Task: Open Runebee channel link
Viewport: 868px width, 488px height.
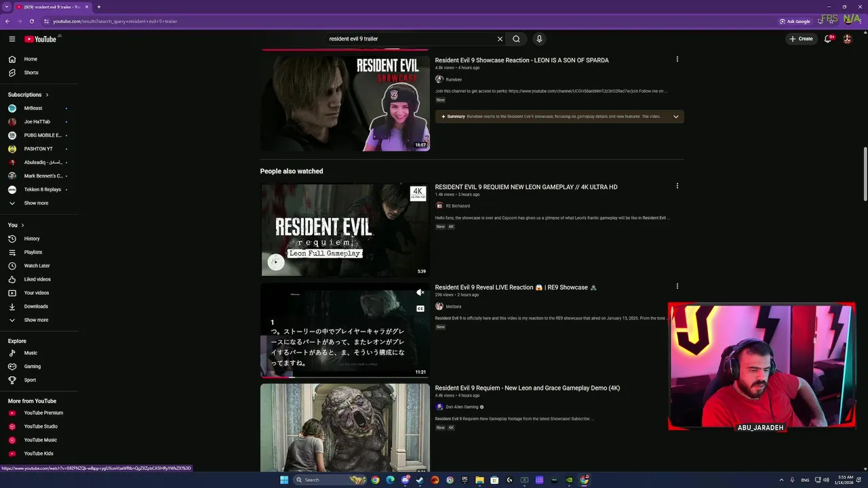Action: [454, 79]
